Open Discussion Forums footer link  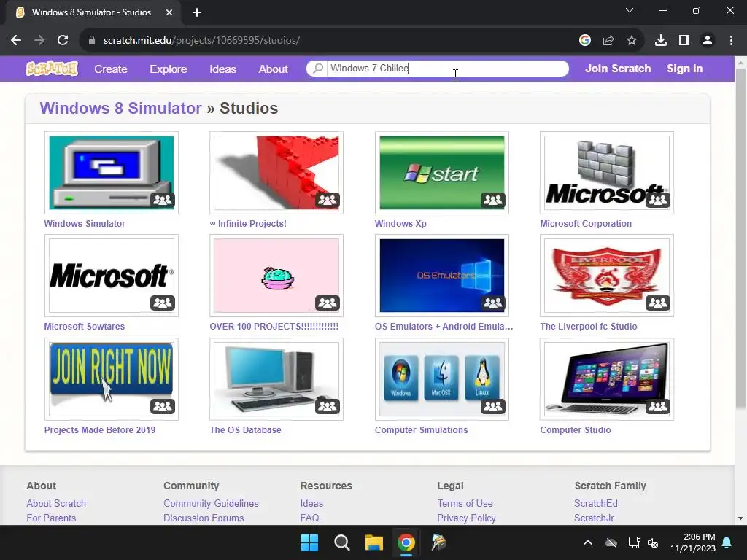(x=204, y=518)
